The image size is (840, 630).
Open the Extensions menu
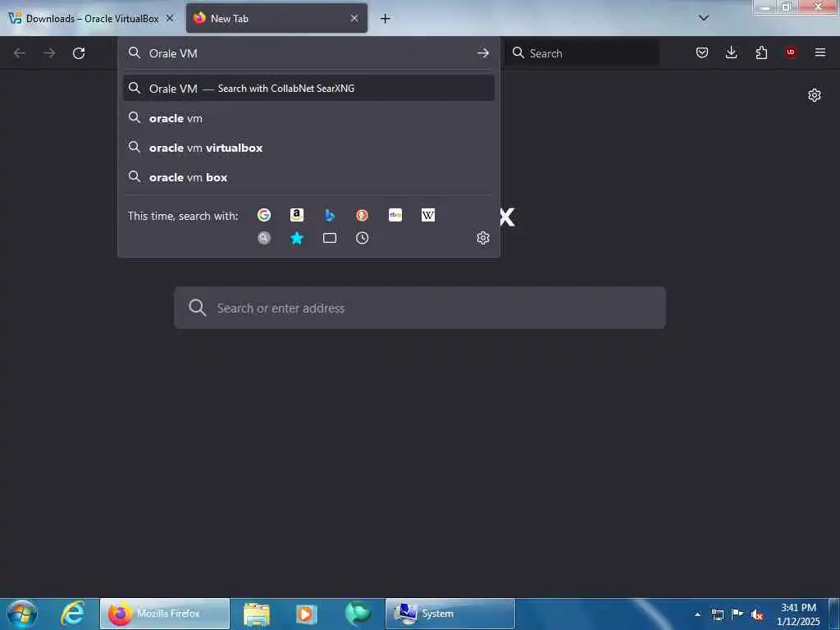pos(761,52)
